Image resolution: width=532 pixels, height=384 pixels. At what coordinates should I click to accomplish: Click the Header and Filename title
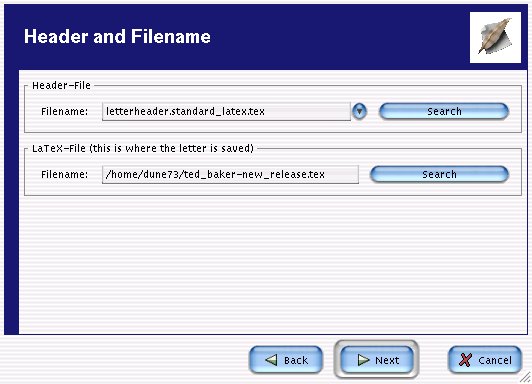tap(117, 36)
